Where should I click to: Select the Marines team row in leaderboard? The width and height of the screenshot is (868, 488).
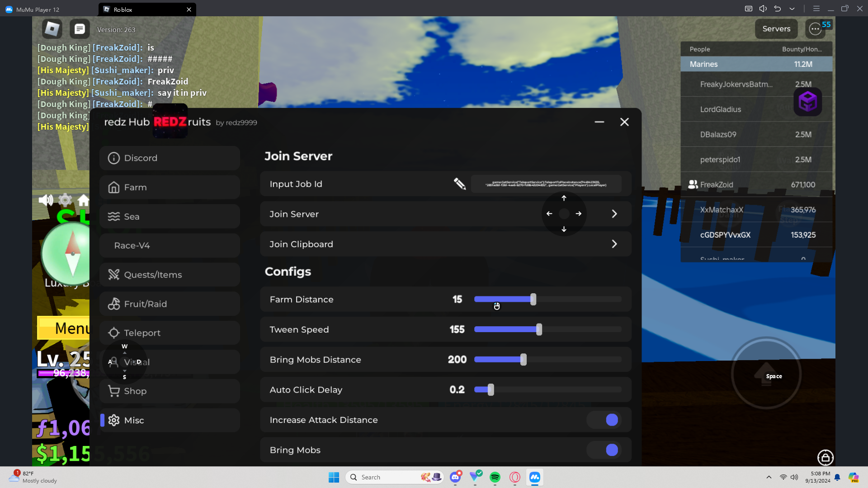point(756,64)
